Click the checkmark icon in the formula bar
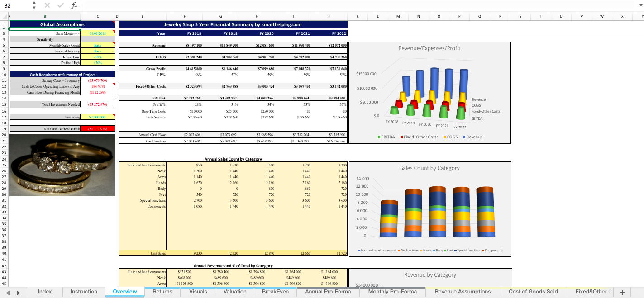The width and height of the screenshot is (644, 298). [x=60, y=5]
